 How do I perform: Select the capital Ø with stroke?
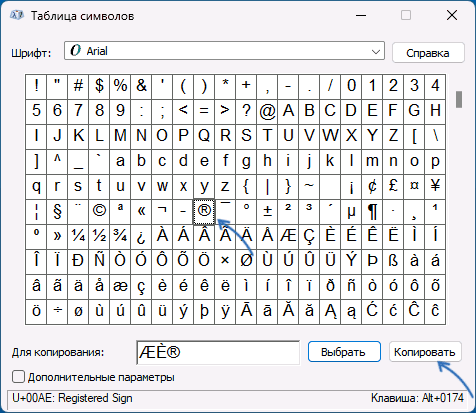[x=246, y=262]
